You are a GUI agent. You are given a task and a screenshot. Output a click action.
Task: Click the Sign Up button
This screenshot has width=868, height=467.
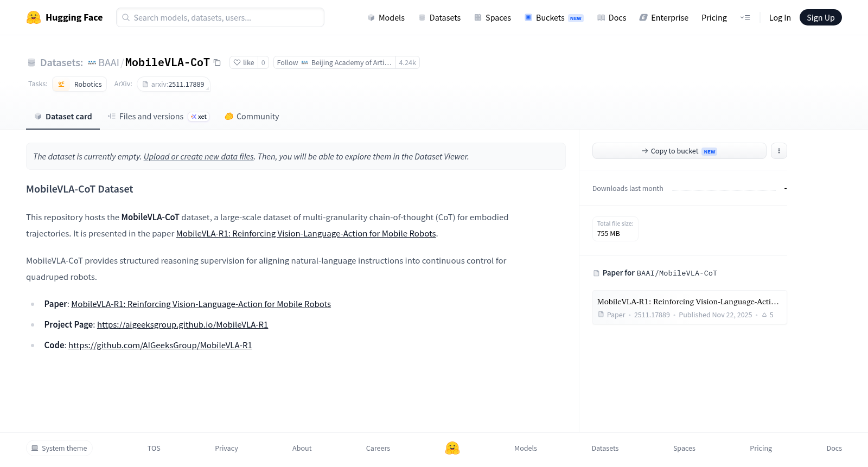click(820, 17)
